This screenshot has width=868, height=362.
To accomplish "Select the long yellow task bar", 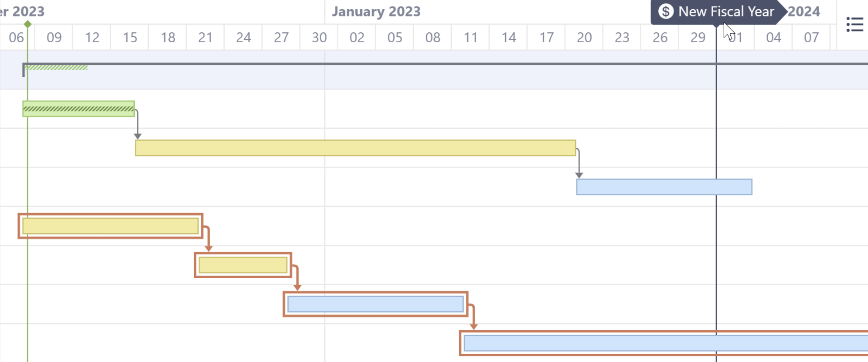I will pyautogui.click(x=349, y=149).
